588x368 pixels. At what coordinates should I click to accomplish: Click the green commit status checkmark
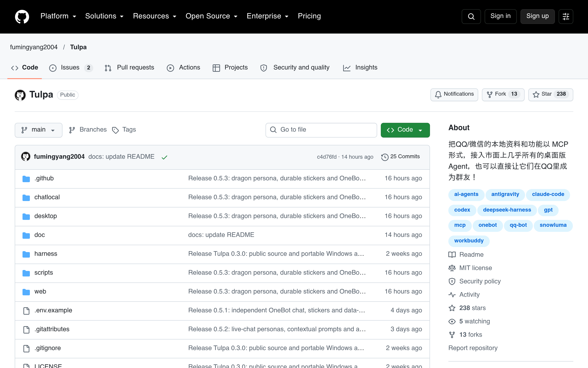click(x=164, y=158)
